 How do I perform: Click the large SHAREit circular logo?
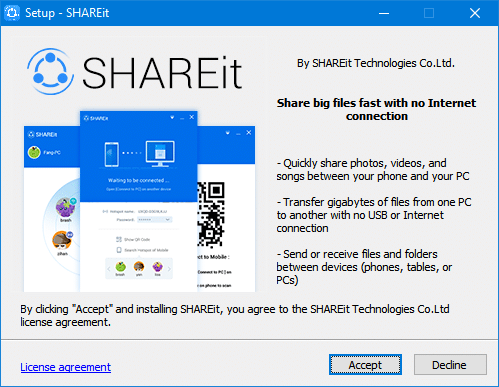(50, 71)
